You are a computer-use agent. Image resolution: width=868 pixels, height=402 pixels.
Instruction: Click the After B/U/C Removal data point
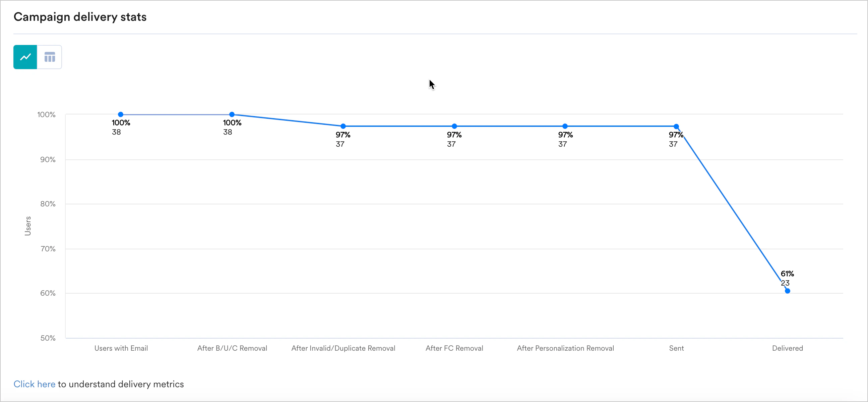[x=232, y=114]
